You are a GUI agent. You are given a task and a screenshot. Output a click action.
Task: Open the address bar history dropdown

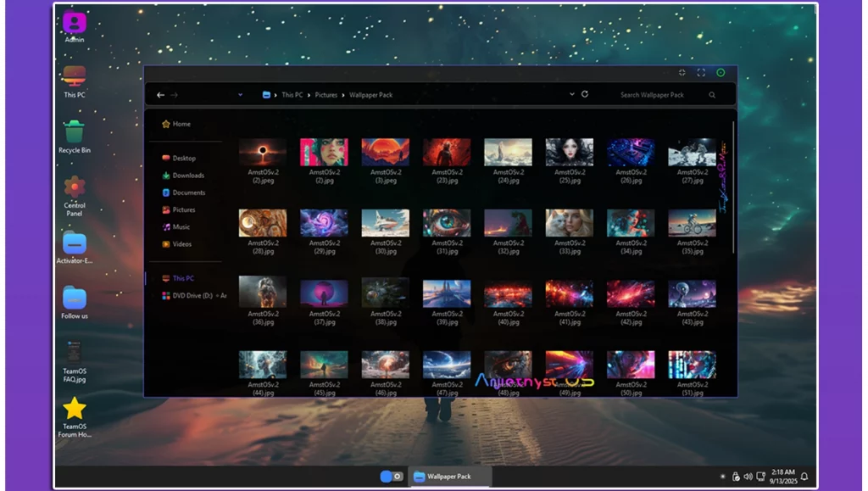572,95
